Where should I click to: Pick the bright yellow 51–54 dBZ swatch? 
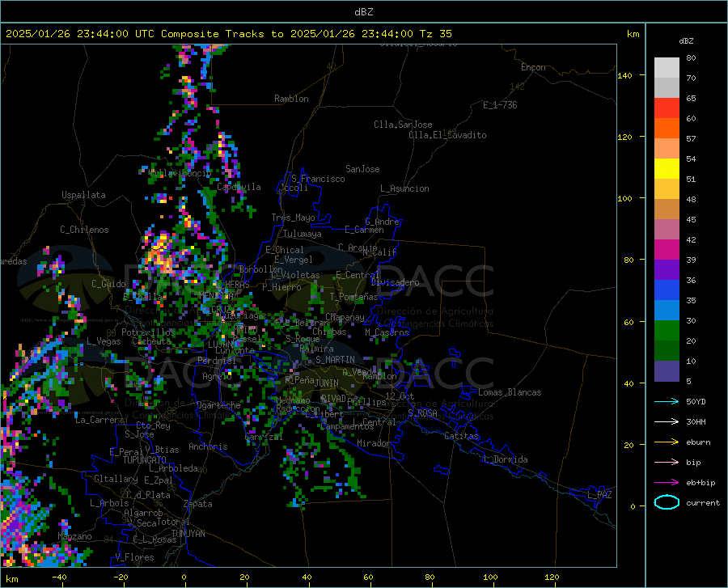[667, 169]
